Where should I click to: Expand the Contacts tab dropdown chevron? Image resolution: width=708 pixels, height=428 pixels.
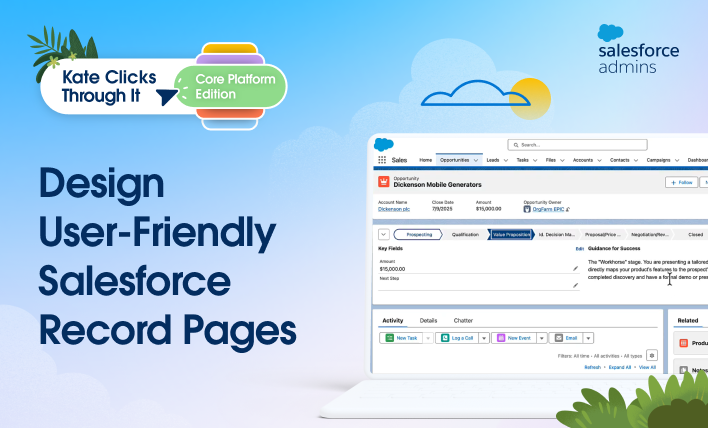[x=636, y=160]
